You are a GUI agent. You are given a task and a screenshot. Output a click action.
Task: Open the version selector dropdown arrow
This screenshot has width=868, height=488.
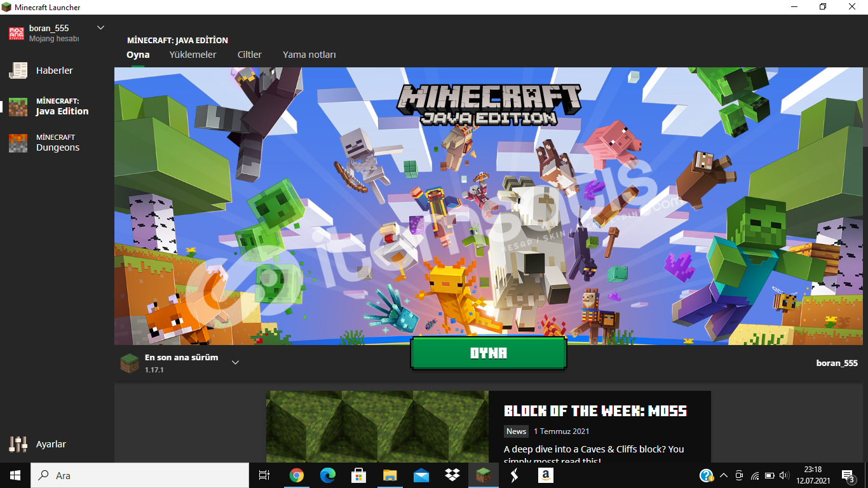coord(235,363)
